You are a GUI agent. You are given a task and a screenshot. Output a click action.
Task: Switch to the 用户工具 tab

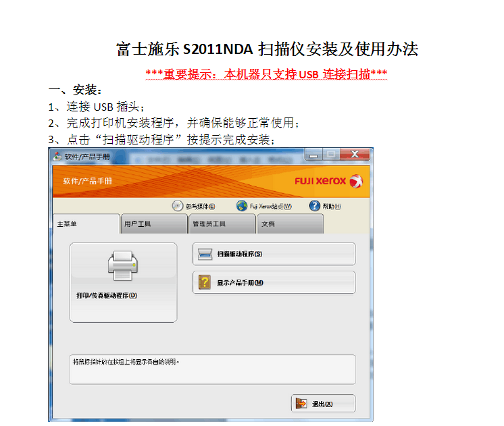point(153,224)
